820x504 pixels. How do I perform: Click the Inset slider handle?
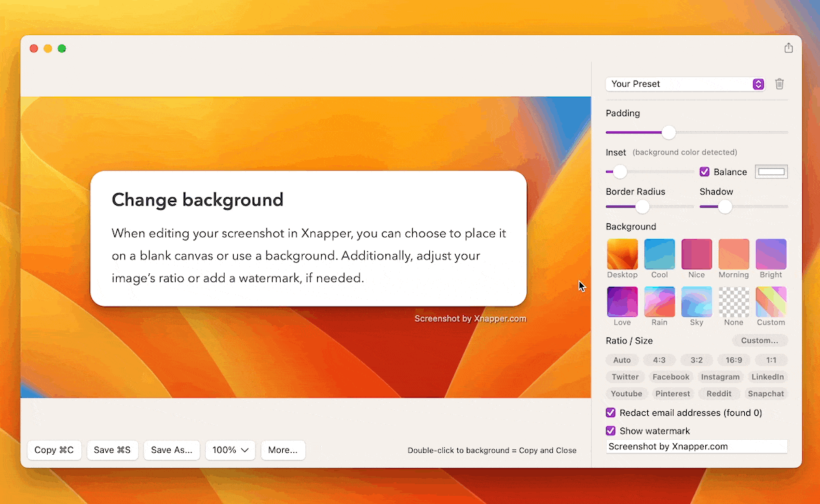coord(620,171)
